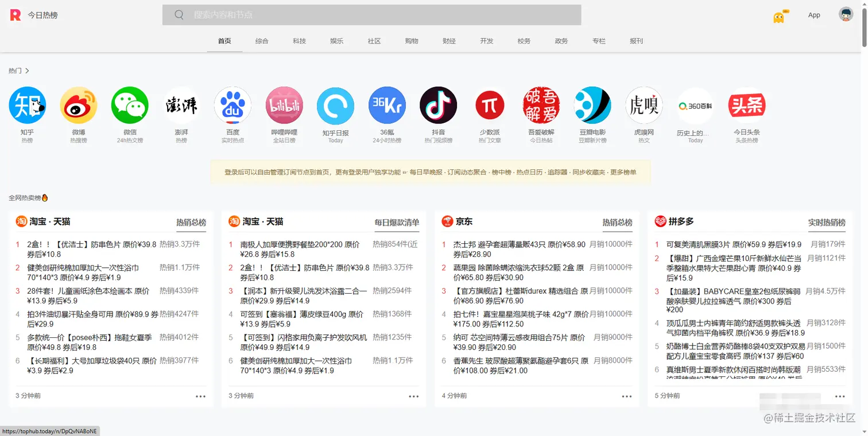Switch to the 校务 tab
868x436 pixels.
(x=524, y=41)
